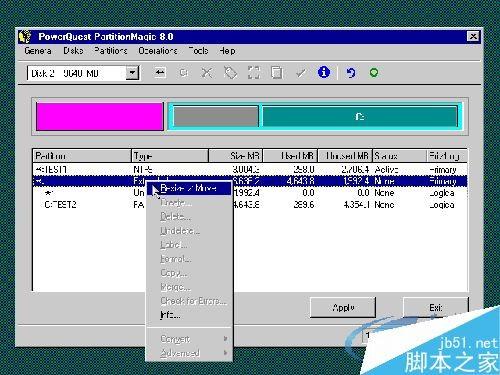This screenshot has width=500, height=375.
Task: Click the dashed-square Format toolbar icon
Action: click(254, 72)
